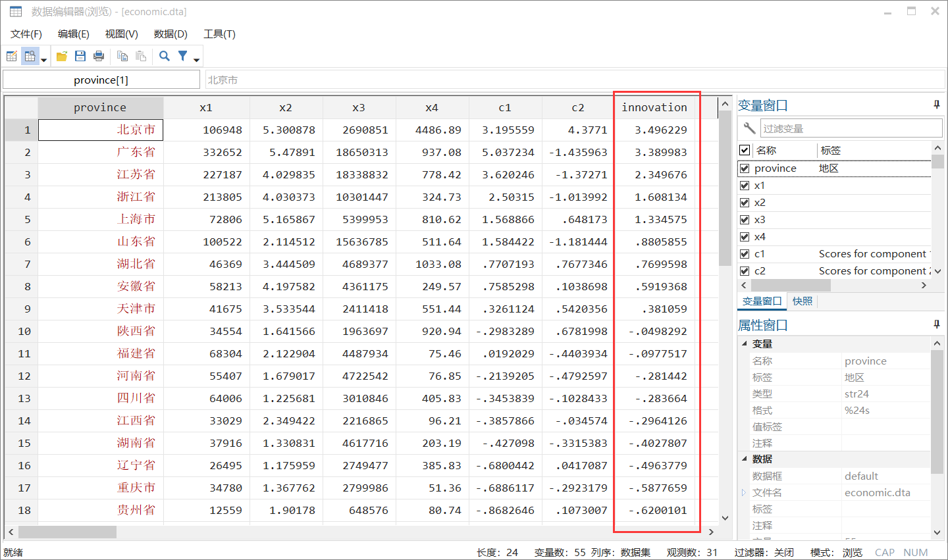Select the c1 row in variables list
This screenshot has height=560, width=948.
(x=835, y=254)
